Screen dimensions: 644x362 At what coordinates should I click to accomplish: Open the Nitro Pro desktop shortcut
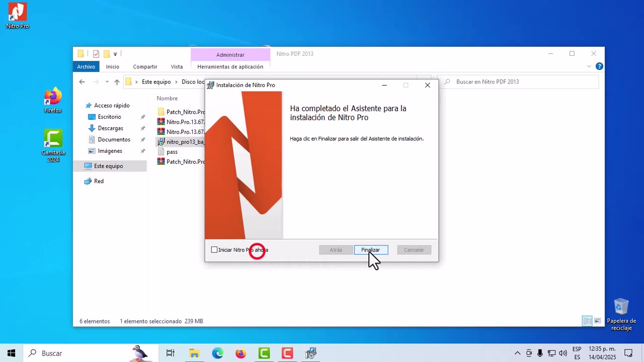[18, 16]
